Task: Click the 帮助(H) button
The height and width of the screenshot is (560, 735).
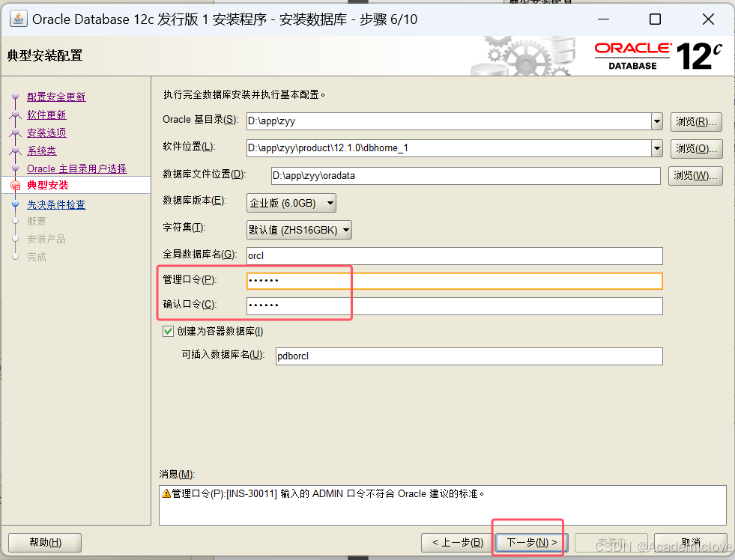Action: tap(44, 542)
